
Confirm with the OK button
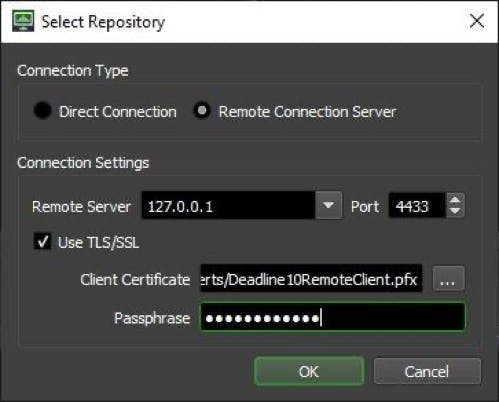point(309,371)
